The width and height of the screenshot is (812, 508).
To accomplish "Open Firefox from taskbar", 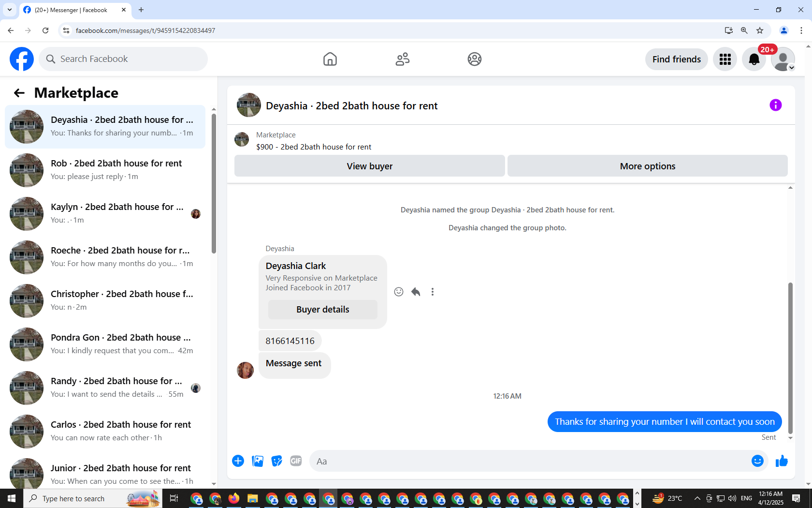I will pyautogui.click(x=234, y=498).
